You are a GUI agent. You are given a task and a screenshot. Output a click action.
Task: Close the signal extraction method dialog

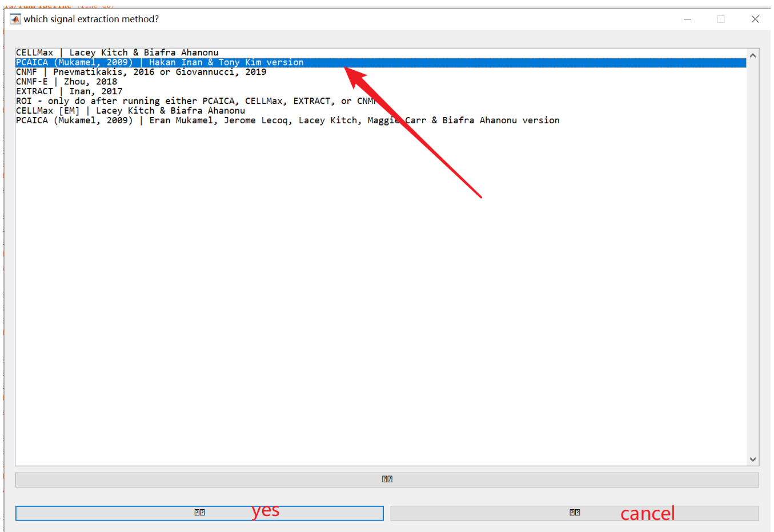click(755, 19)
